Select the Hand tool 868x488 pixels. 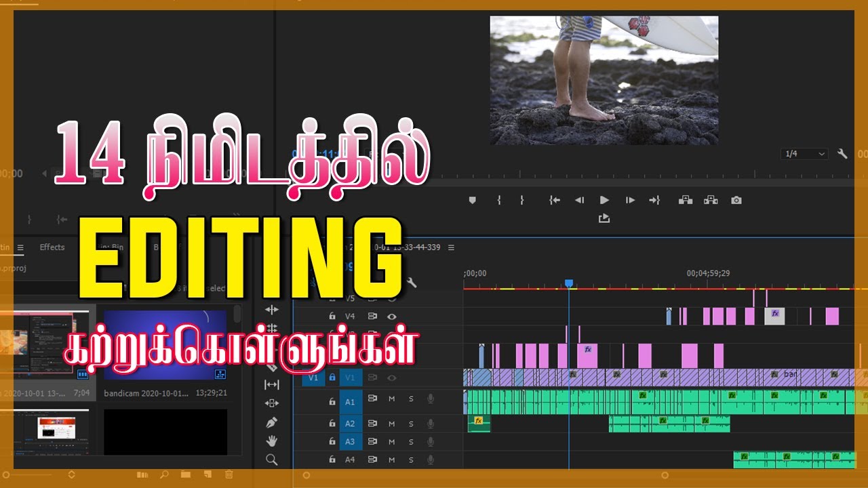pyautogui.click(x=271, y=441)
